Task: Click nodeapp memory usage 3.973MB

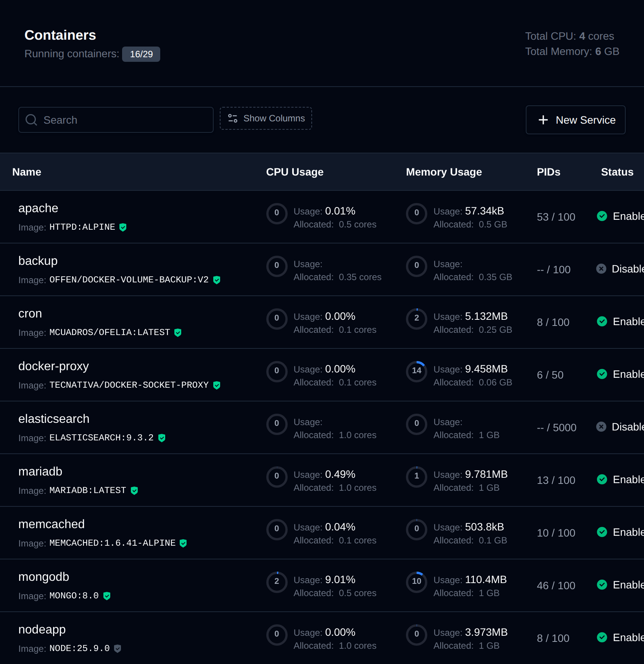Action: coord(486,632)
